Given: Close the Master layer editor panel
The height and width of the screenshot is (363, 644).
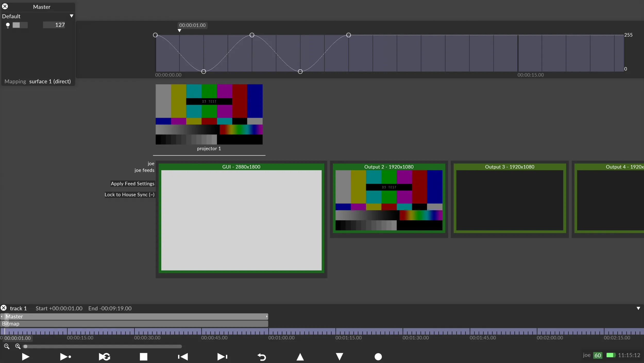Looking at the screenshot, I should [x=5, y=6].
